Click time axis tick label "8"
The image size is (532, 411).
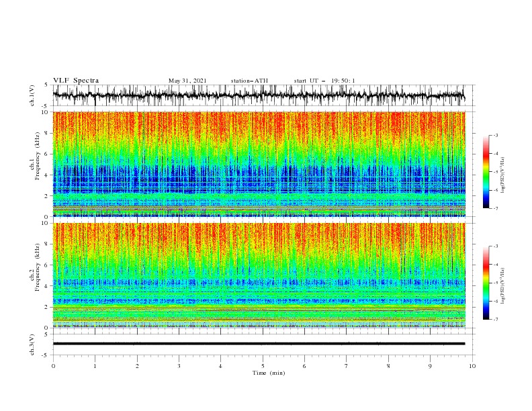click(x=388, y=366)
